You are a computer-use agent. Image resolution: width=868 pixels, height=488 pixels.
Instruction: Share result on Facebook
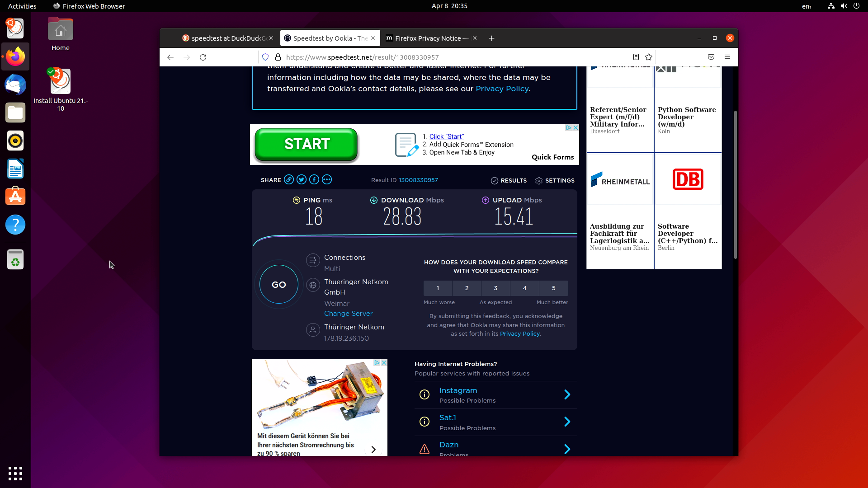[x=314, y=180]
